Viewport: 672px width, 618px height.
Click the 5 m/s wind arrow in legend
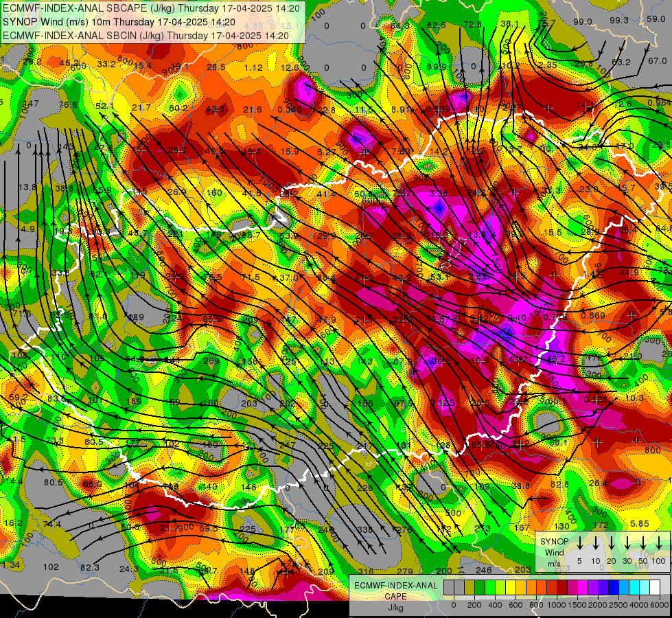(579, 543)
